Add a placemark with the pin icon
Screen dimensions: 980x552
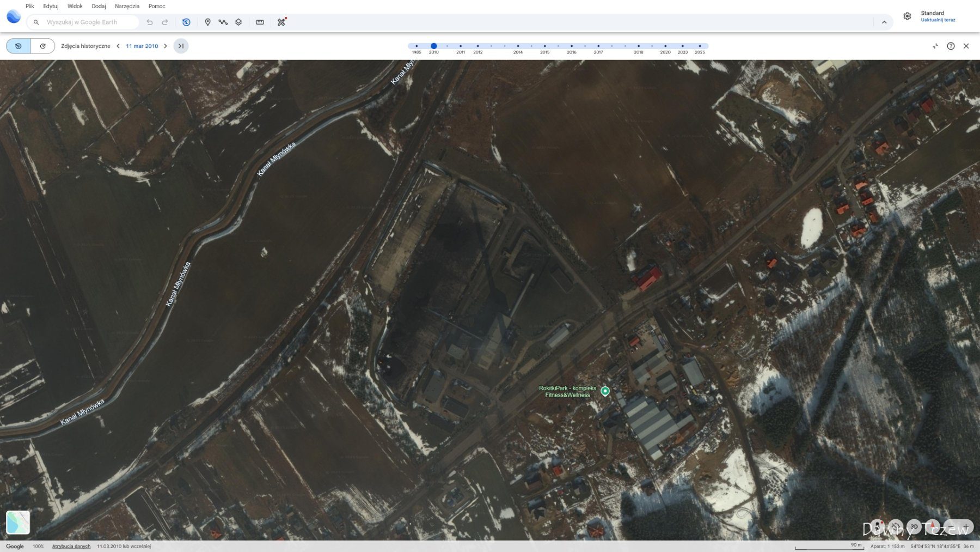click(207, 22)
